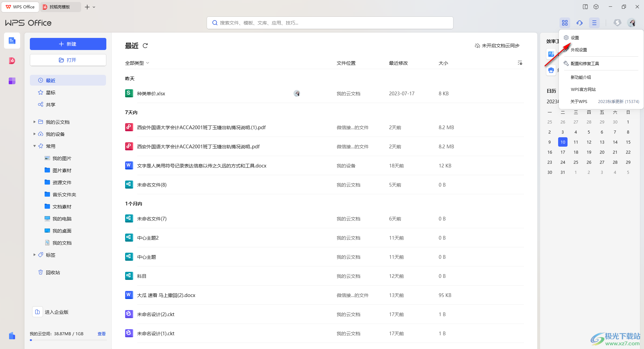
Task: Click the mind map icon of 中心主题2
Action: [129, 238]
